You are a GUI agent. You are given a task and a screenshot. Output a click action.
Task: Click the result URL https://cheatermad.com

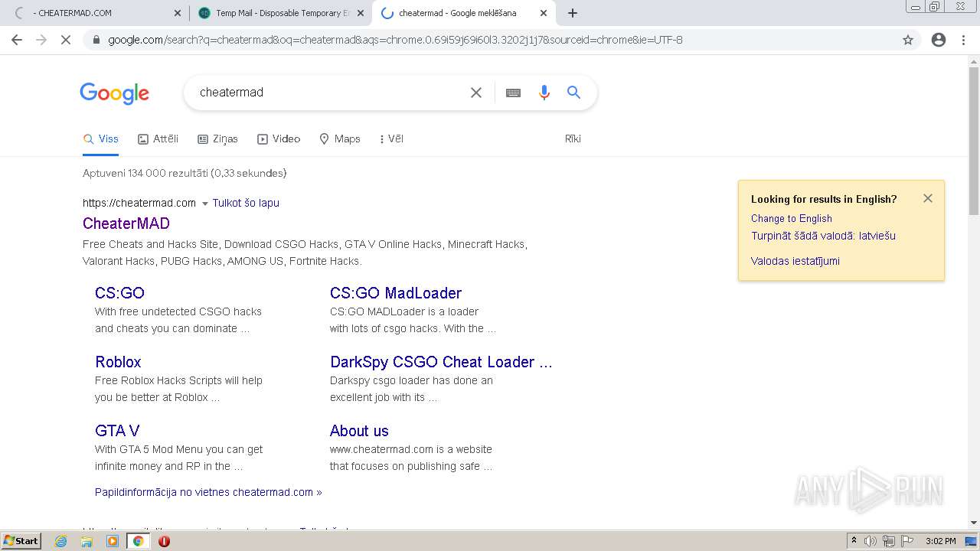[139, 203]
